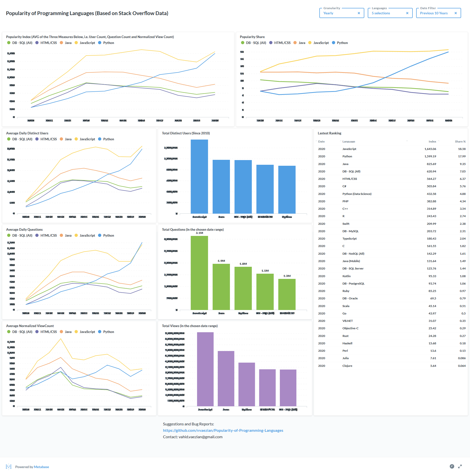Viewport: 470px width, 476px height.
Task: Sort ranking table by Date column
Action: [321, 142]
